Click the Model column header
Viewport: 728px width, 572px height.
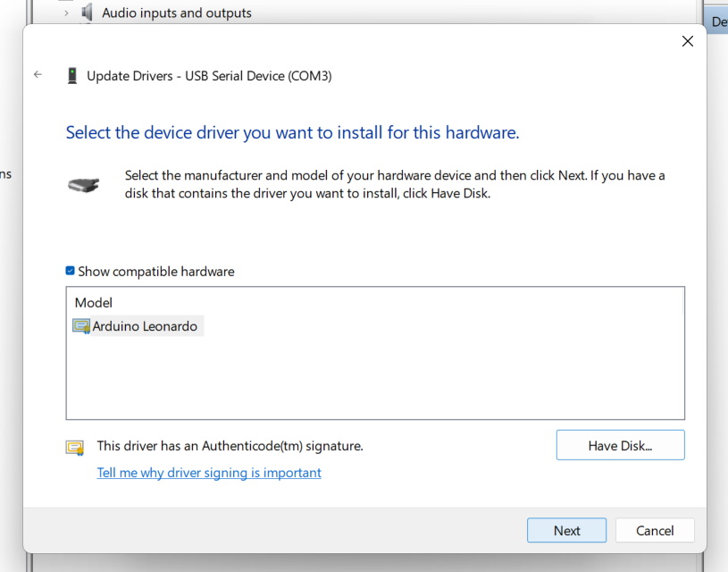94,303
